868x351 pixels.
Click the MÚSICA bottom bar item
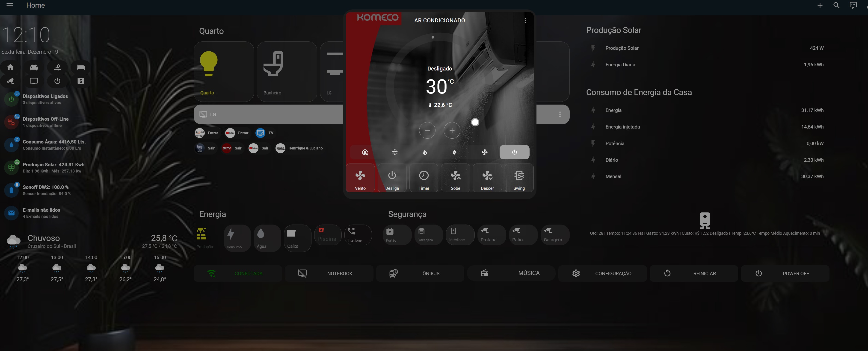(x=511, y=273)
